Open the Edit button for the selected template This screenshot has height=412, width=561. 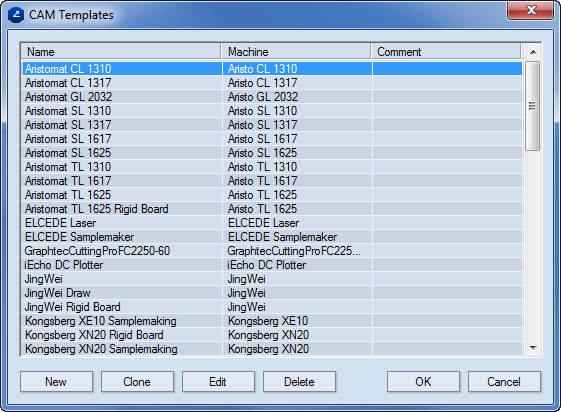point(218,382)
